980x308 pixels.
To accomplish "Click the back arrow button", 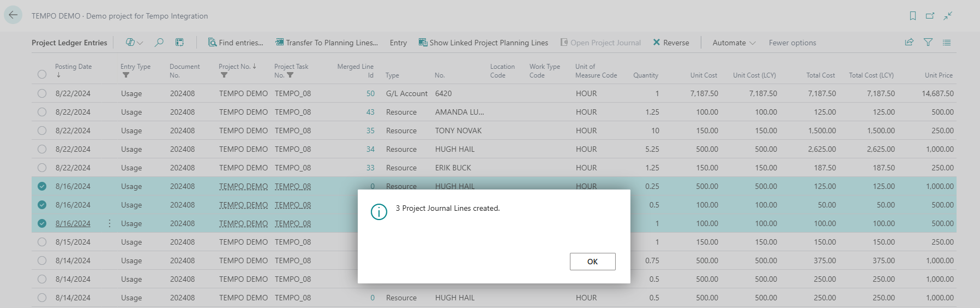I will [x=13, y=15].
